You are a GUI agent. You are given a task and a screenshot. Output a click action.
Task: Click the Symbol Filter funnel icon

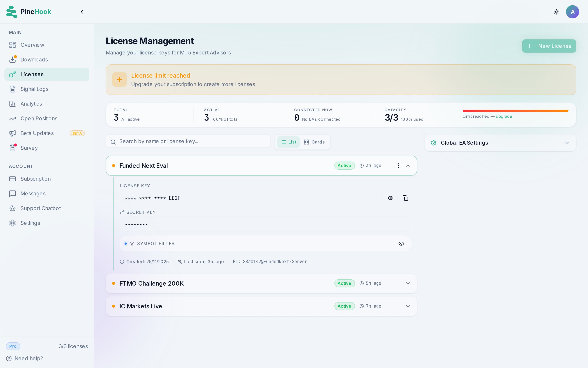coord(132,244)
